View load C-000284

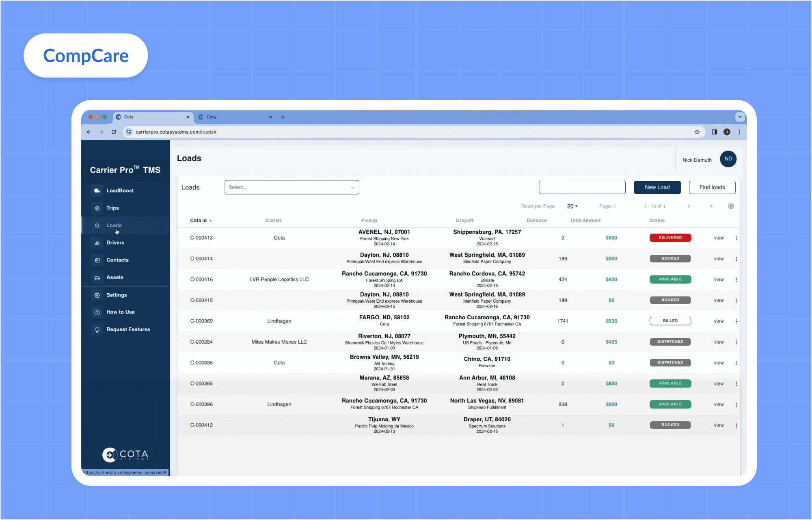click(x=719, y=342)
